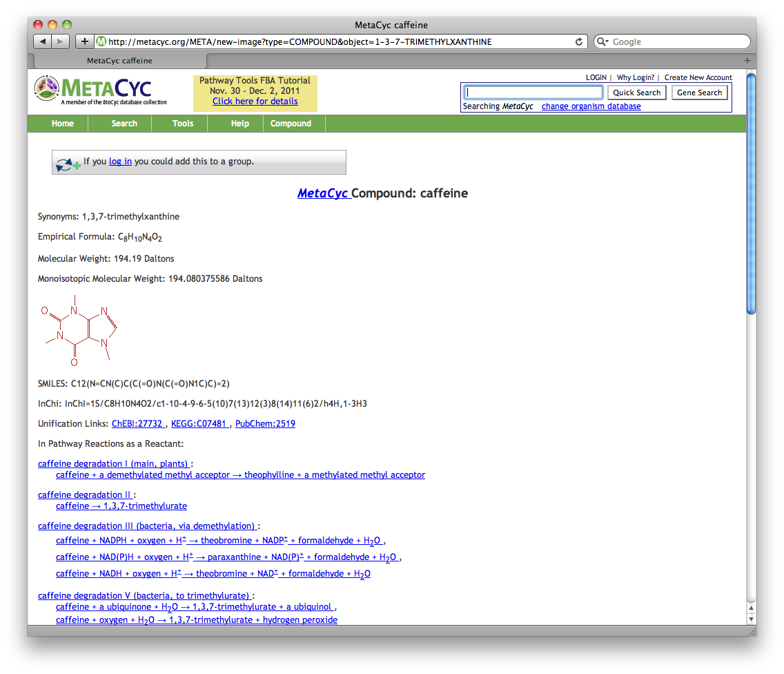Screen dimensions: 784x674
Task: Click the NADH theobromine reaction link
Action: tap(213, 573)
